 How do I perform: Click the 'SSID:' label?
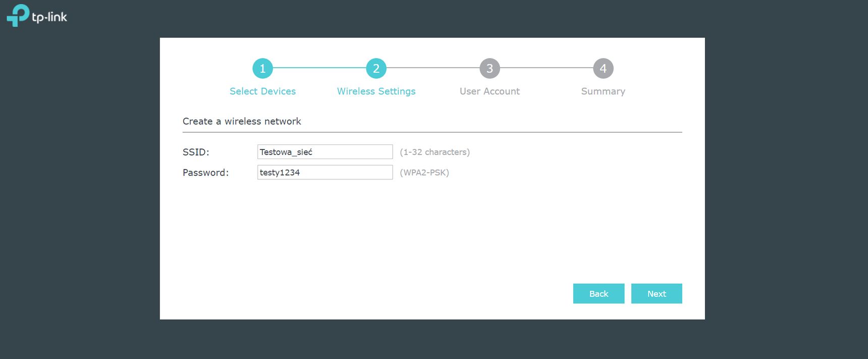(x=196, y=152)
